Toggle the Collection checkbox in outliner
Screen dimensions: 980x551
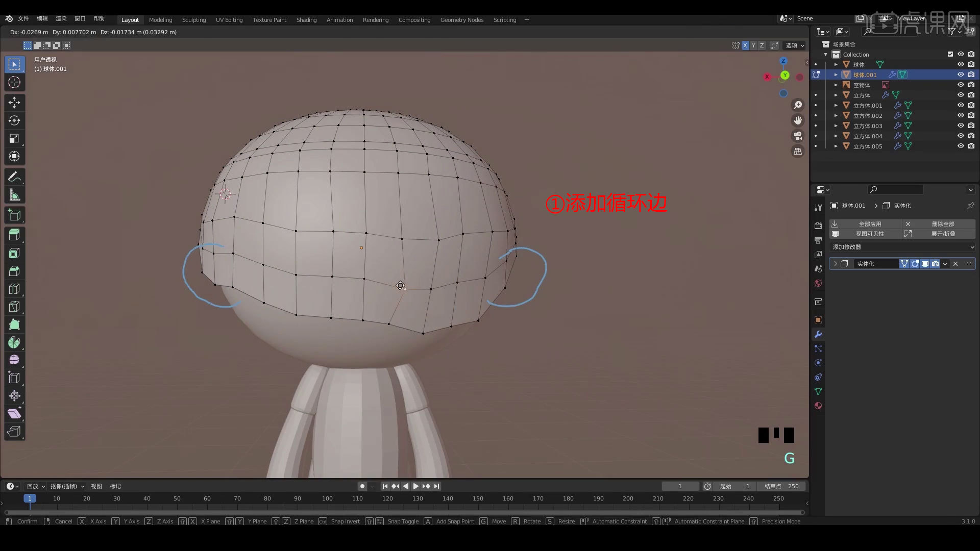click(950, 54)
